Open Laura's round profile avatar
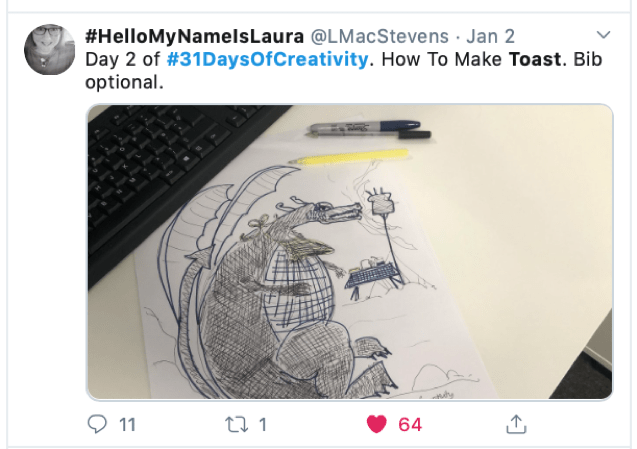 (x=50, y=50)
